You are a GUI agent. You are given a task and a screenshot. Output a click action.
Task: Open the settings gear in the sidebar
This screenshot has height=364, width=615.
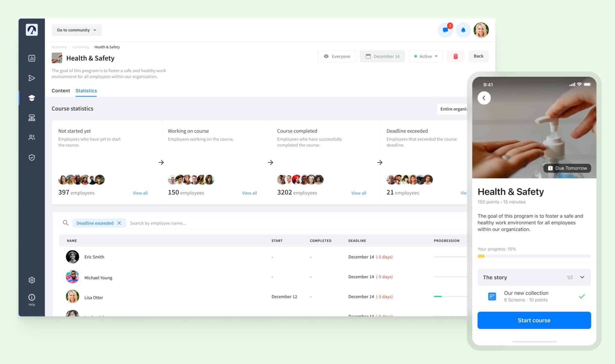coord(32,280)
